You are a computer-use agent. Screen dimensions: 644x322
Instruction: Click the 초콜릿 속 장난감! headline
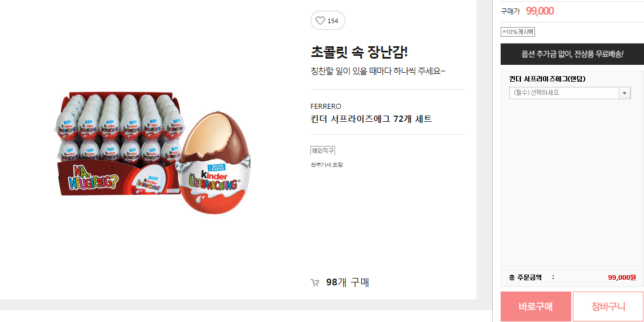coord(359,52)
